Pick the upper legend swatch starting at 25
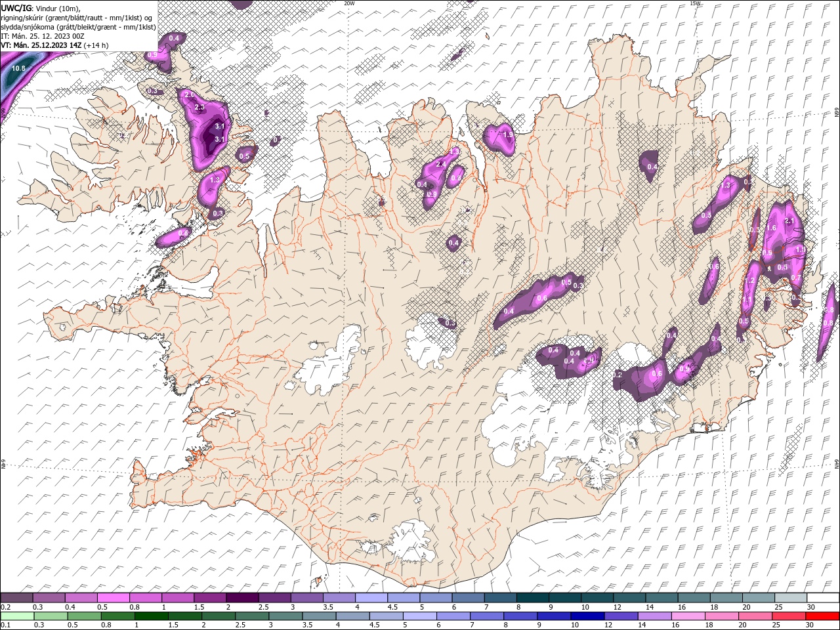 tap(791, 598)
